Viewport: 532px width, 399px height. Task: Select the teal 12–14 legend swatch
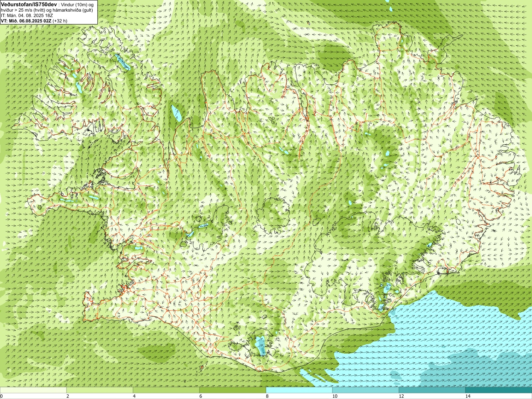(x=432, y=390)
